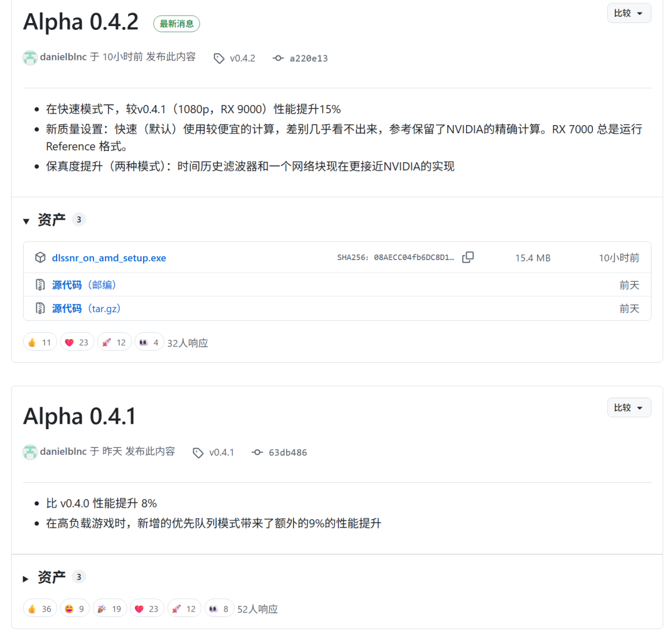Click the 最新消息 label badge

tap(177, 24)
